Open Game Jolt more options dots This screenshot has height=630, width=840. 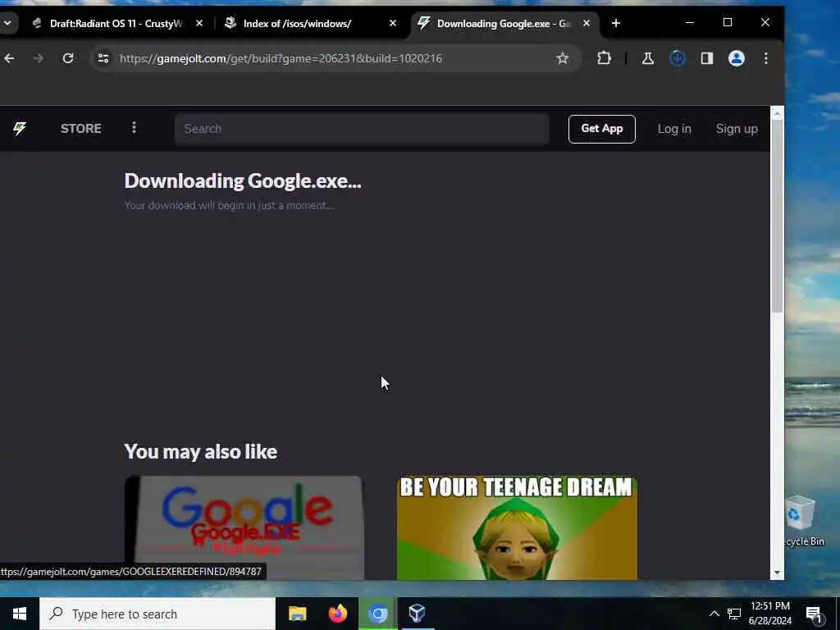[x=134, y=128]
